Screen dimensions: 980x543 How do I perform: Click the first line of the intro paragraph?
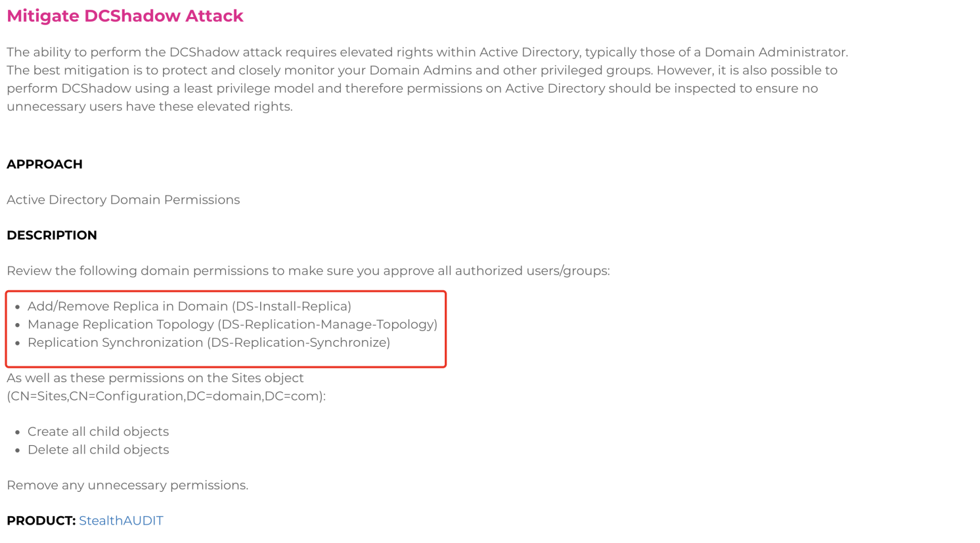[428, 52]
